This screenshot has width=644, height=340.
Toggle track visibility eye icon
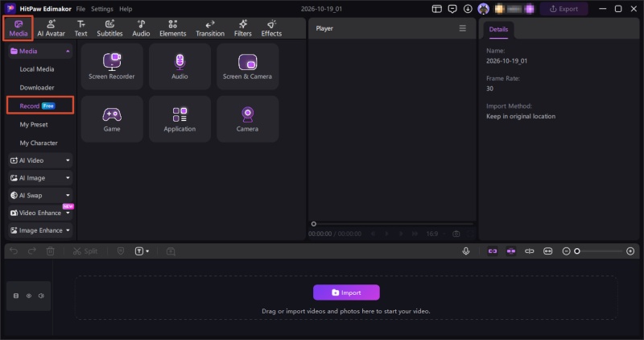(x=29, y=296)
